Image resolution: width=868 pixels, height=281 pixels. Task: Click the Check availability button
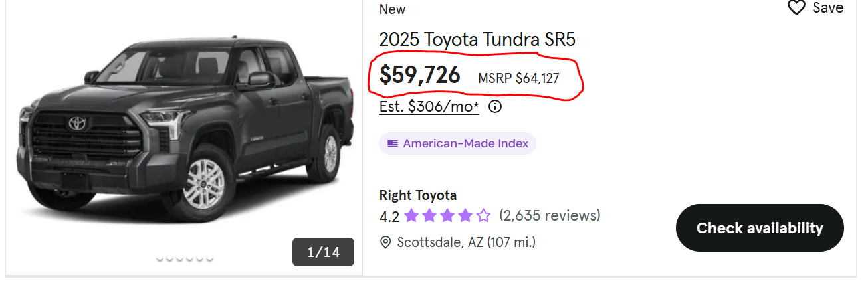(760, 228)
